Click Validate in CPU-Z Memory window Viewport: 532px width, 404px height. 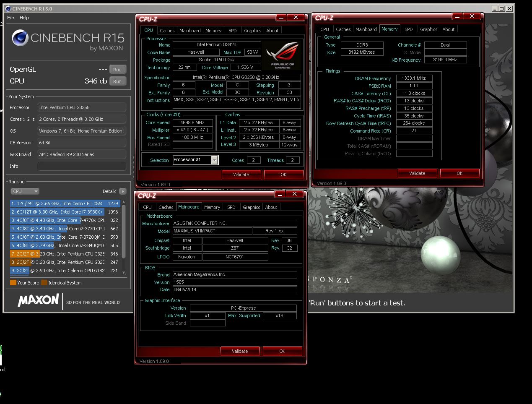pyautogui.click(x=417, y=173)
